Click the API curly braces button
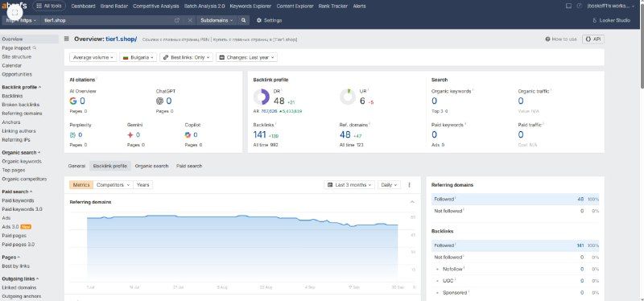The image size is (644, 301). pyautogui.click(x=593, y=39)
